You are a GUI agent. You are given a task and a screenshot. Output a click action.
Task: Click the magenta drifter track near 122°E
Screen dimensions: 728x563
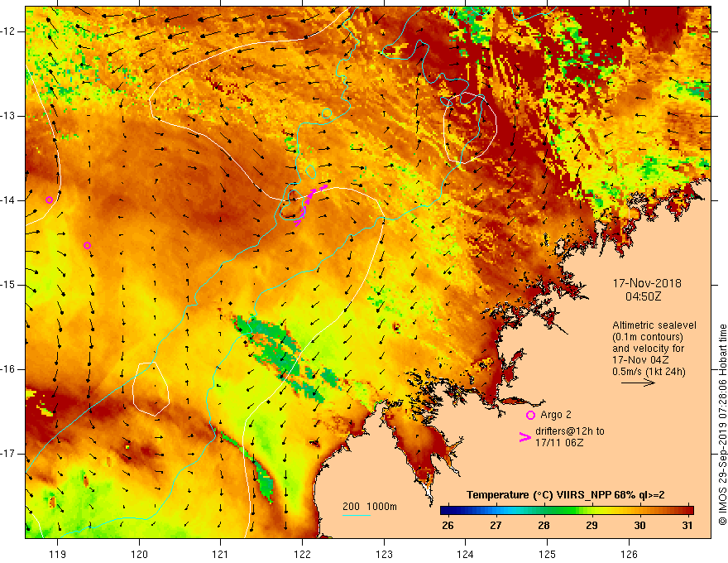pyautogui.click(x=310, y=205)
